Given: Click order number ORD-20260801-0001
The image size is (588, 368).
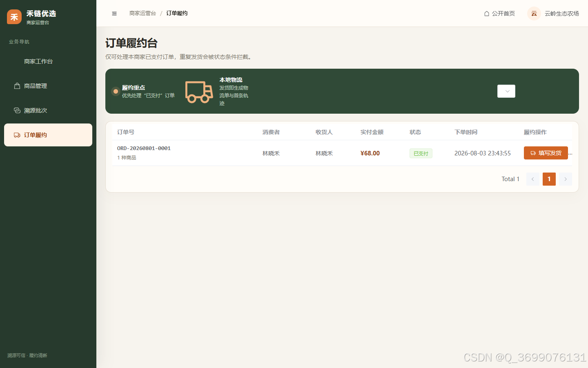Looking at the screenshot, I should [x=144, y=148].
